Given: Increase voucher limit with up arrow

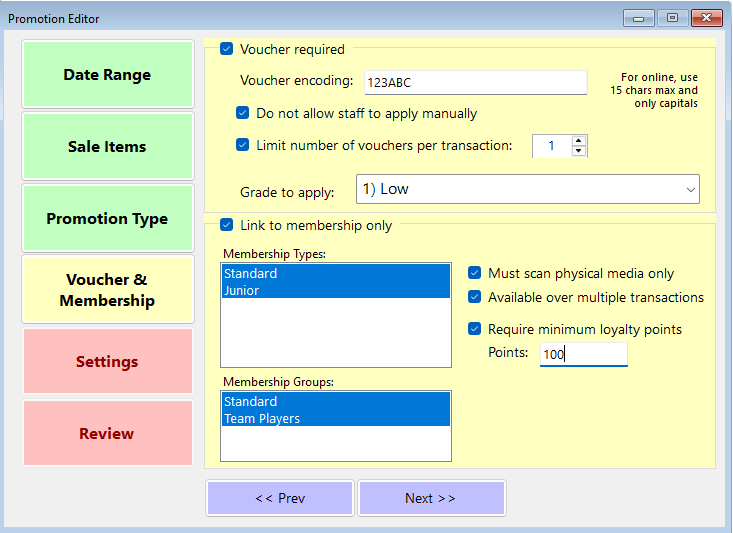Looking at the screenshot, I should 579,140.
